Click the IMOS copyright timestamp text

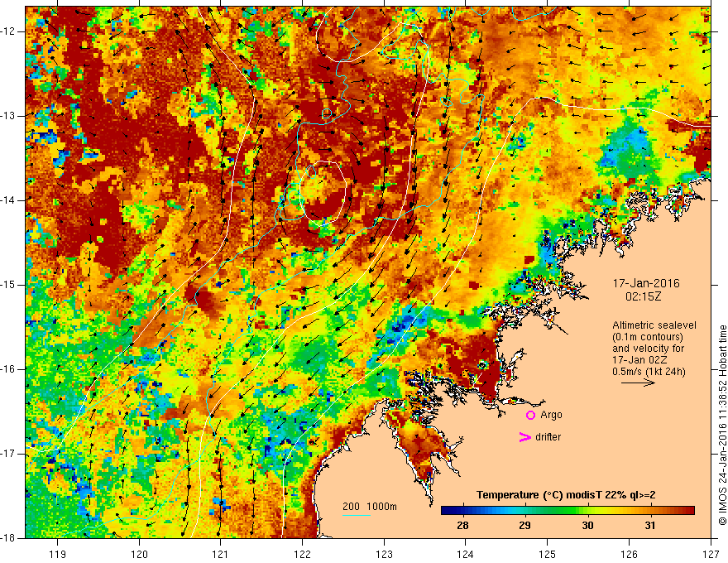[722, 425]
